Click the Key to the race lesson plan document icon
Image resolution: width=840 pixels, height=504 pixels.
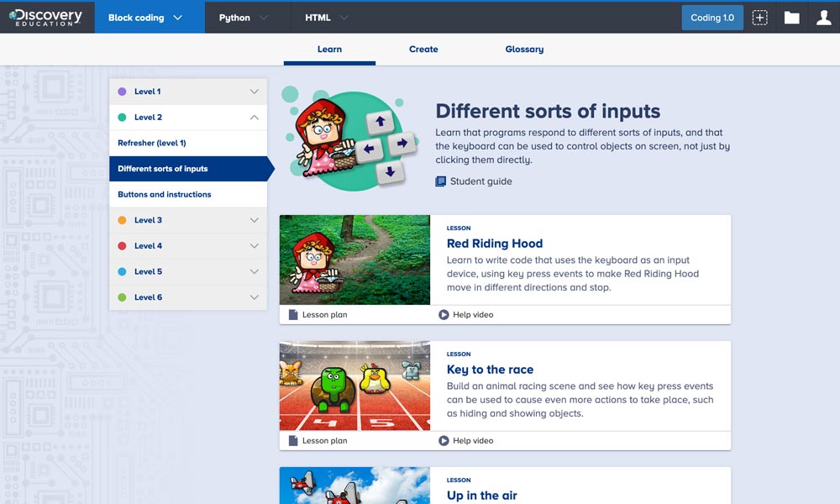(x=293, y=441)
